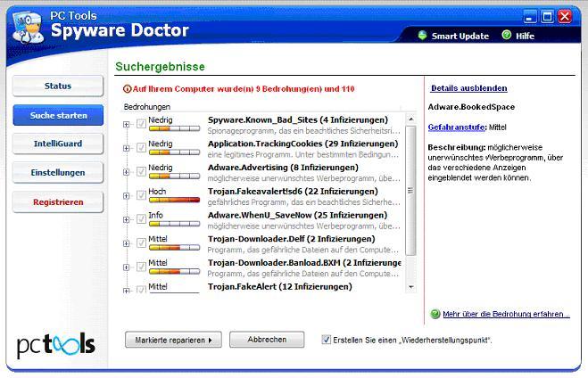
Task: Toggle checkbox for Trojan-Downloader.Banload.BXM
Action: 141,267
